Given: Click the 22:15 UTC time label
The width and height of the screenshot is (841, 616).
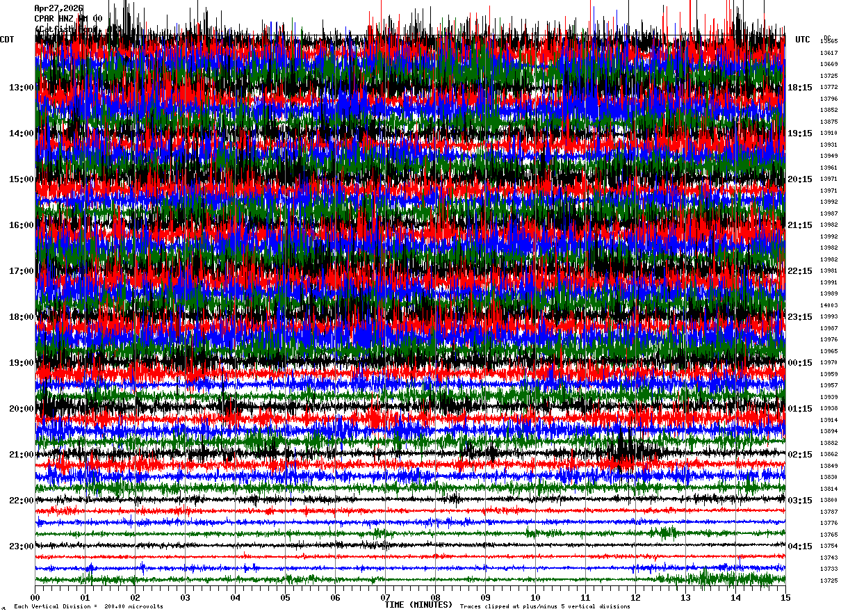Looking at the screenshot, I should 800,271.
